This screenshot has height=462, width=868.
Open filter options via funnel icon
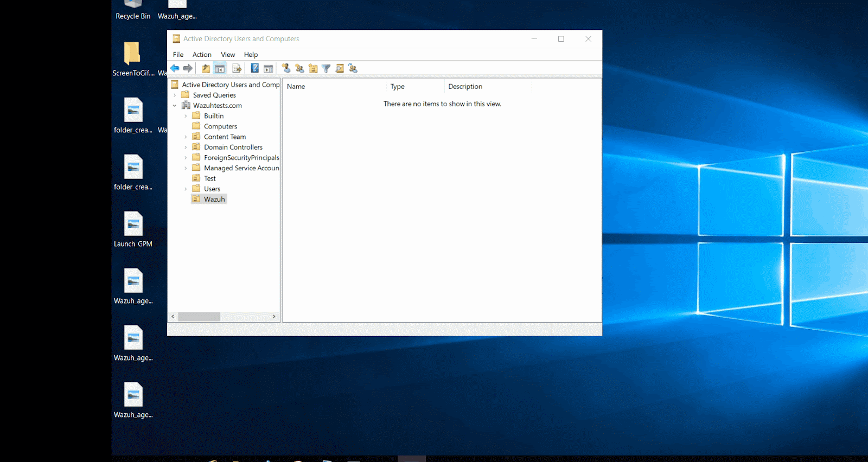[326, 68]
